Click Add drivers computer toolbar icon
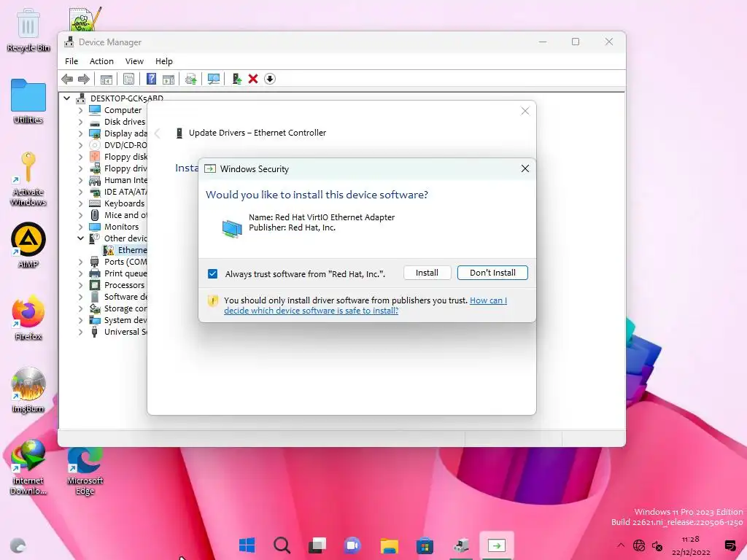 point(237,79)
